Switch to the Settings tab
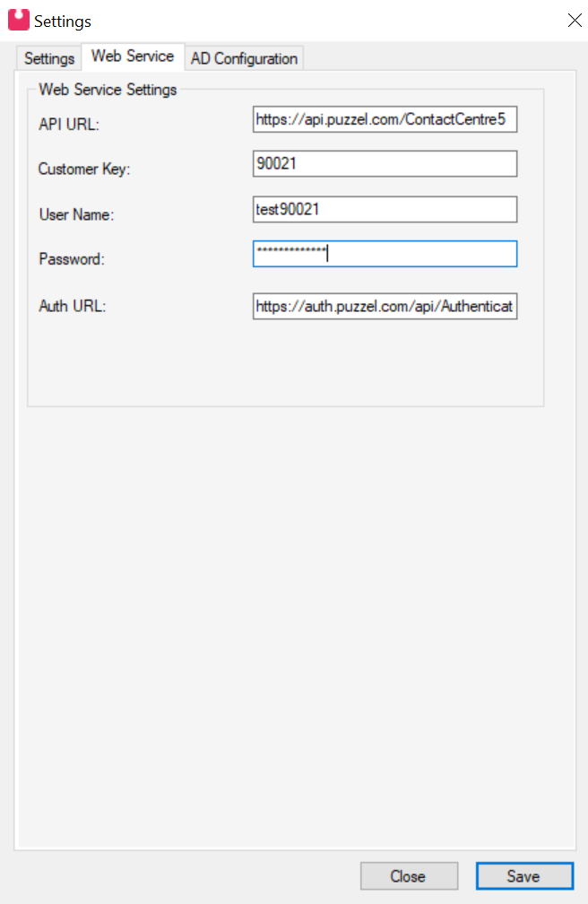The width and height of the screenshot is (588, 904). (x=48, y=57)
